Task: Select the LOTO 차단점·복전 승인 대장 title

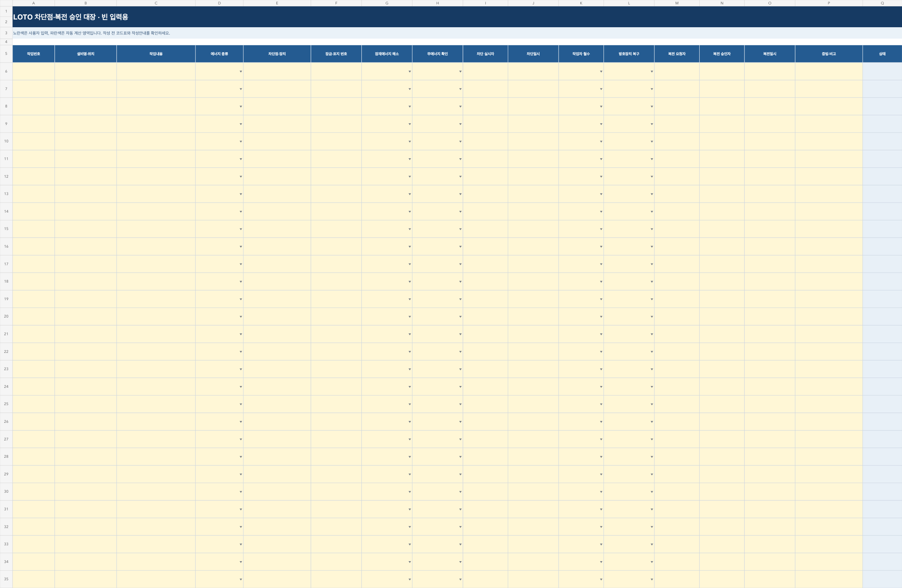Action: pyautogui.click(x=71, y=17)
